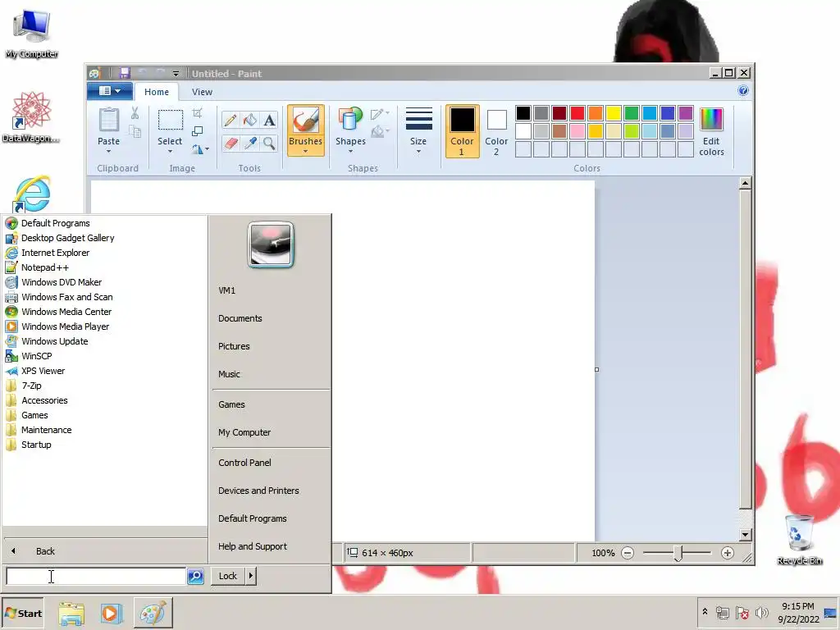Select the Fill with color bucket tool
The height and width of the screenshot is (630, 840).
pyautogui.click(x=250, y=120)
